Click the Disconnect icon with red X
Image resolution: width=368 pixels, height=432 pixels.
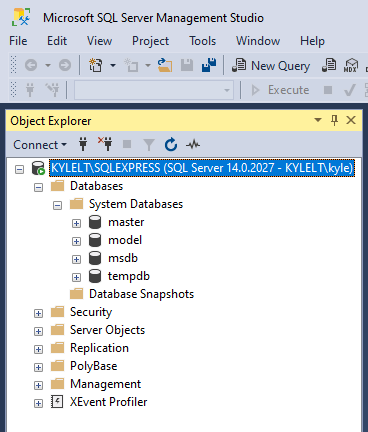105,144
